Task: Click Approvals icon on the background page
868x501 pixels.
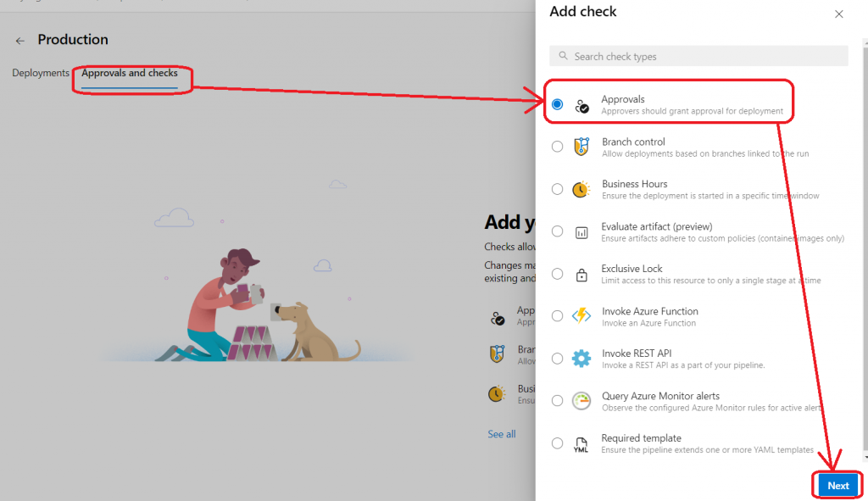Action: [498, 318]
